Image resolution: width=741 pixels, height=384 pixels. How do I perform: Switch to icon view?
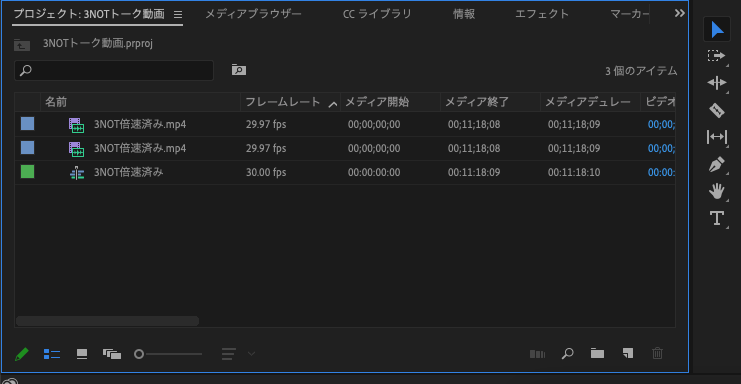click(x=82, y=354)
